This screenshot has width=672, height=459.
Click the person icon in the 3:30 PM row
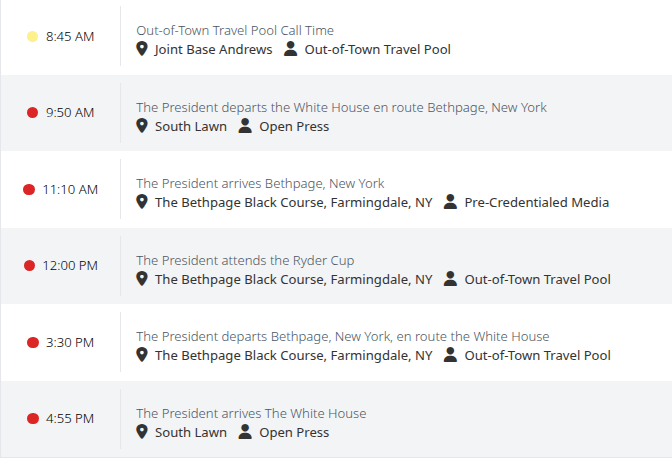click(450, 354)
